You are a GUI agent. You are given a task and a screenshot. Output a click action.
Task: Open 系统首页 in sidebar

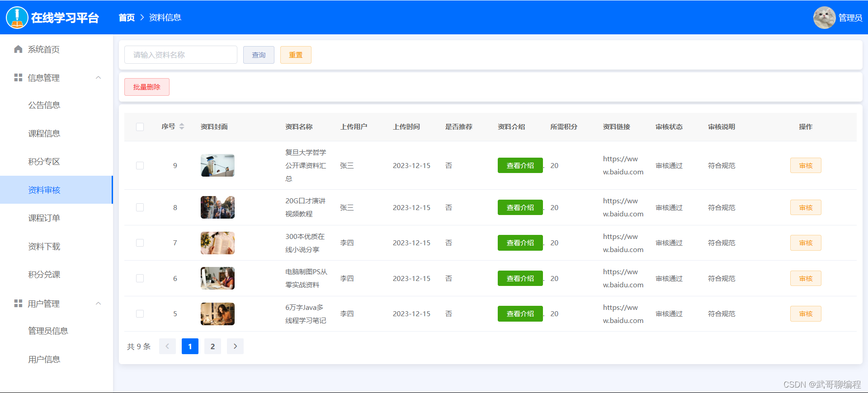(x=57, y=49)
